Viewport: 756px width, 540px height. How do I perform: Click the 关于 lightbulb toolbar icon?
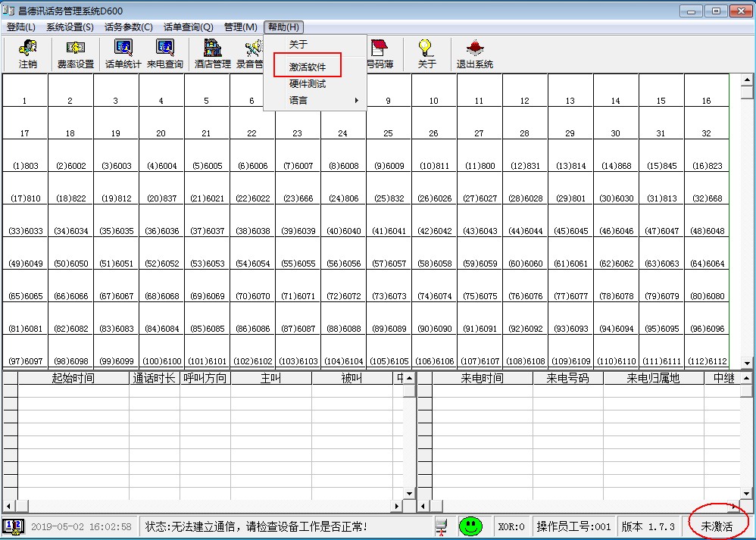pos(426,54)
